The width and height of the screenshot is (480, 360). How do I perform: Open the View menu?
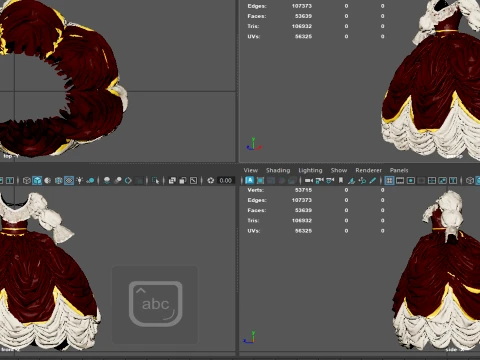point(251,170)
